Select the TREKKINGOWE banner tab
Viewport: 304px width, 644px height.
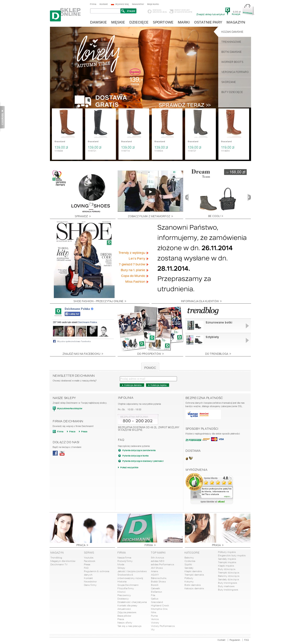(x=235, y=42)
